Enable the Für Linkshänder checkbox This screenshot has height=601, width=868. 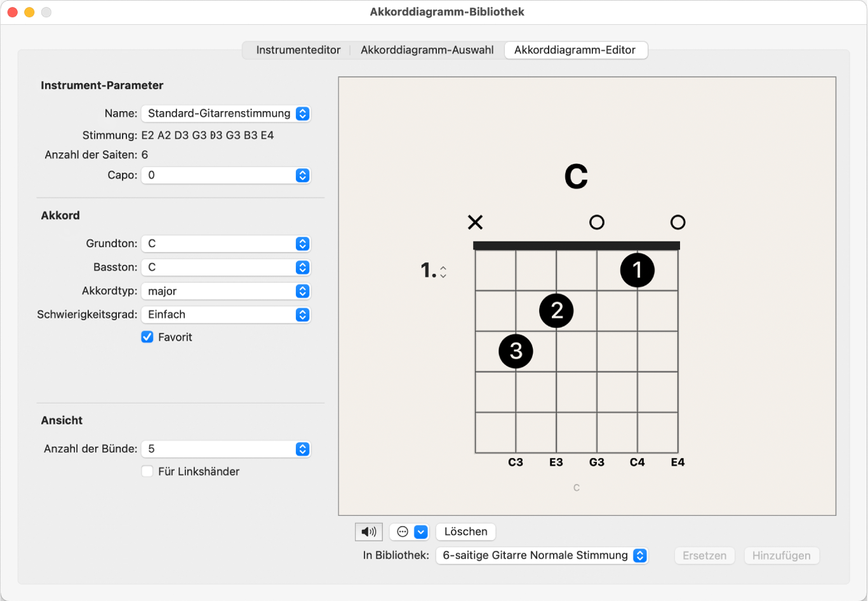tap(147, 472)
